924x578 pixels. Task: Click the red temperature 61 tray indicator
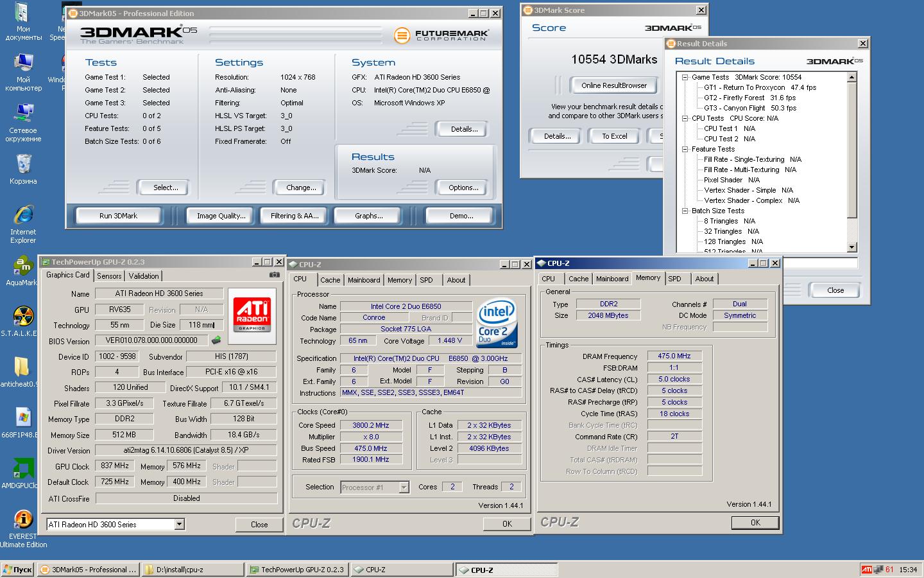coord(889,570)
